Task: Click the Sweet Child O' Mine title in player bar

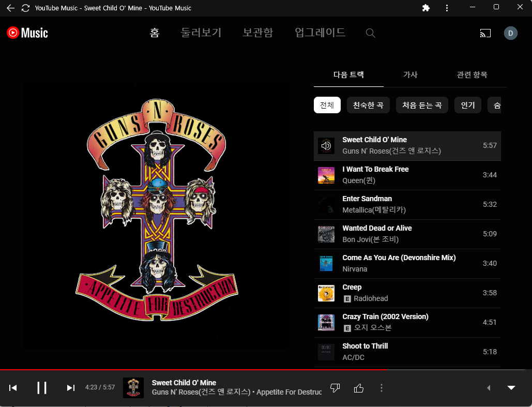Action: (x=184, y=383)
